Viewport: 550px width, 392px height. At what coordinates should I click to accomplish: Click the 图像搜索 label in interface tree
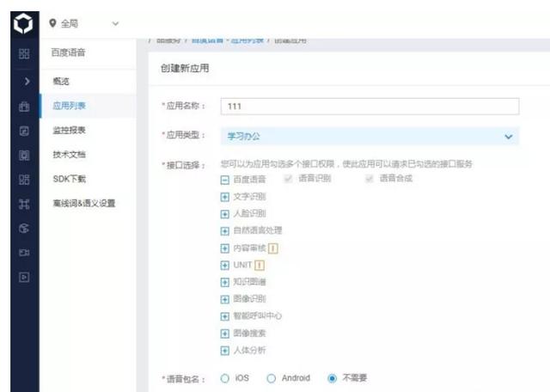coord(249,333)
